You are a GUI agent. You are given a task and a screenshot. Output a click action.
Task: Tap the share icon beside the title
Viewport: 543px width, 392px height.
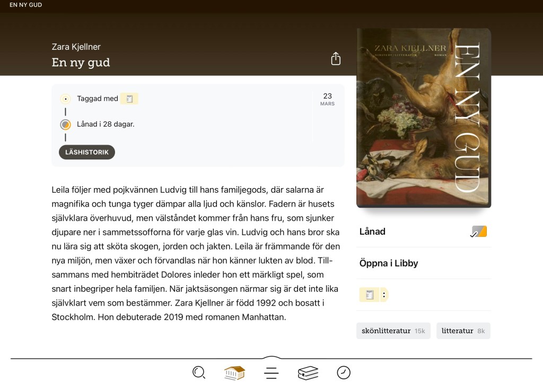pyautogui.click(x=336, y=58)
